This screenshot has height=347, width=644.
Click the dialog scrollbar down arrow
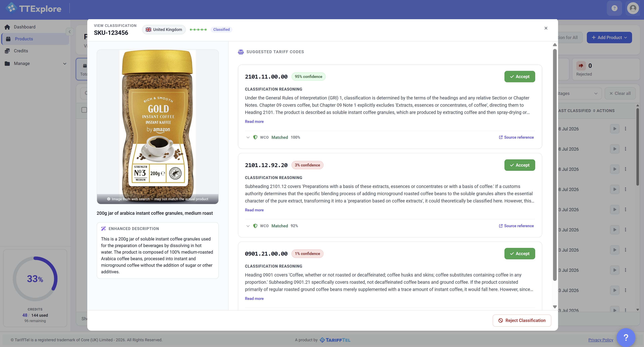555,307
